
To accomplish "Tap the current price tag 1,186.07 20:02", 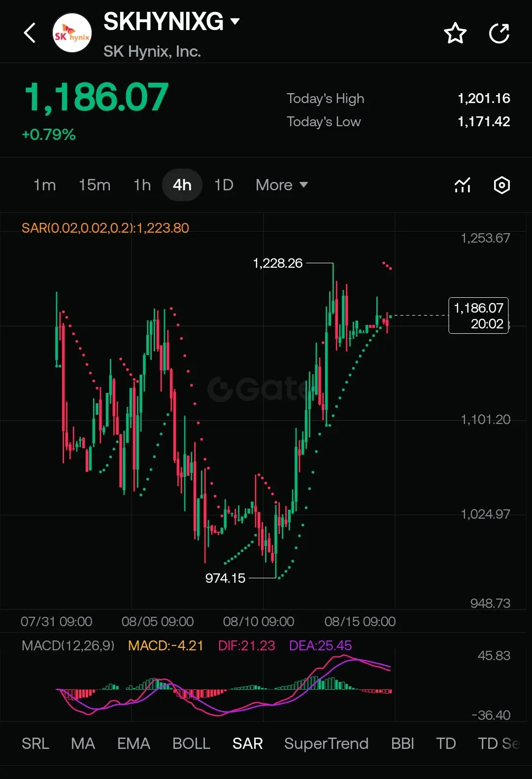I will pos(478,316).
